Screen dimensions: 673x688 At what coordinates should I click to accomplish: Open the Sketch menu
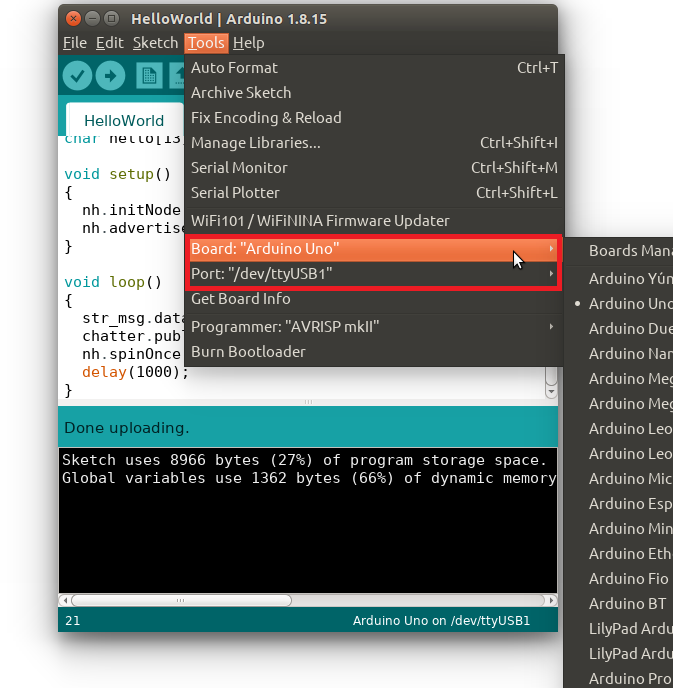155,43
